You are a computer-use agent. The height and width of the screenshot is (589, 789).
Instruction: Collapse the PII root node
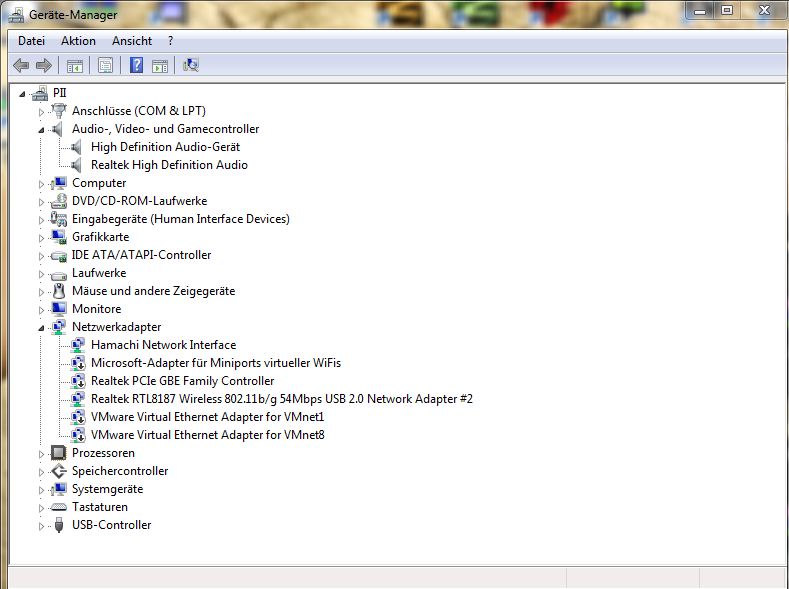point(22,94)
